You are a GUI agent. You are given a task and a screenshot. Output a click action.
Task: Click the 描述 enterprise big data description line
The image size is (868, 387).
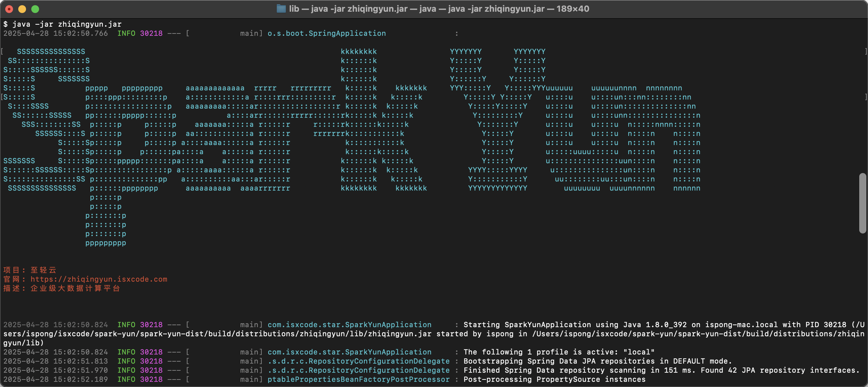(x=61, y=288)
